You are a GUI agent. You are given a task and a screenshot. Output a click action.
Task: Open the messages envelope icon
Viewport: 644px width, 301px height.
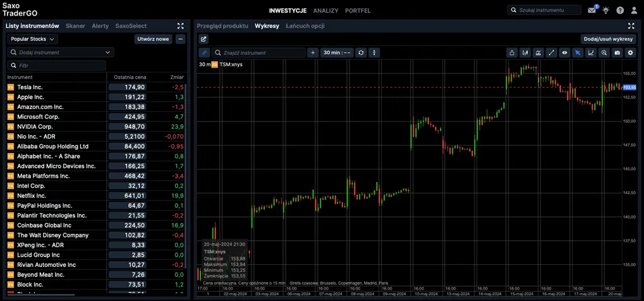(592, 10)
